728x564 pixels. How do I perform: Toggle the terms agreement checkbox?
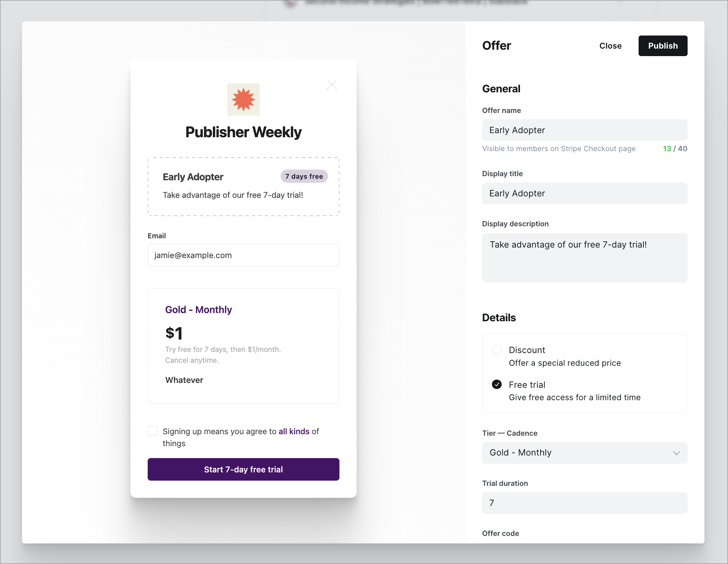click(x=153, y=431)
